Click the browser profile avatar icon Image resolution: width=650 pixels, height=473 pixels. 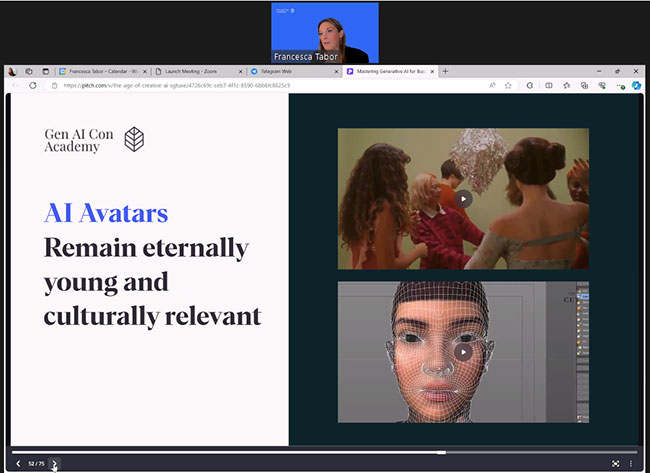(x=12, y=71)
